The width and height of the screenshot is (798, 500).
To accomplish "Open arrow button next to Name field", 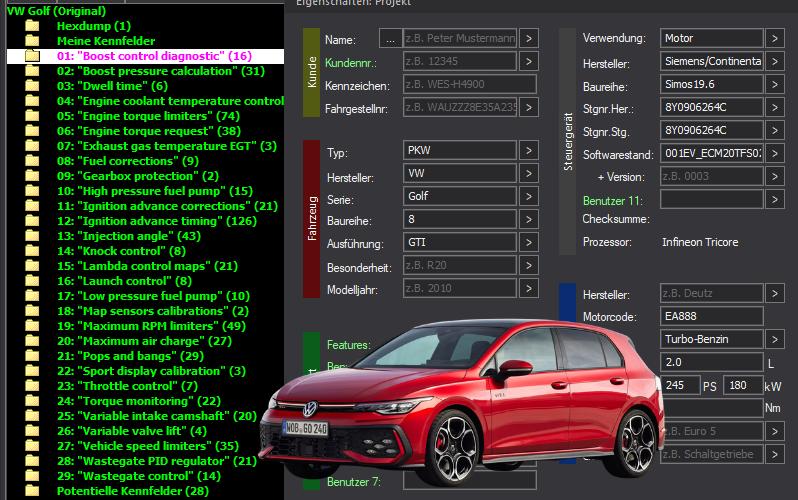I will tap(529, 38).
